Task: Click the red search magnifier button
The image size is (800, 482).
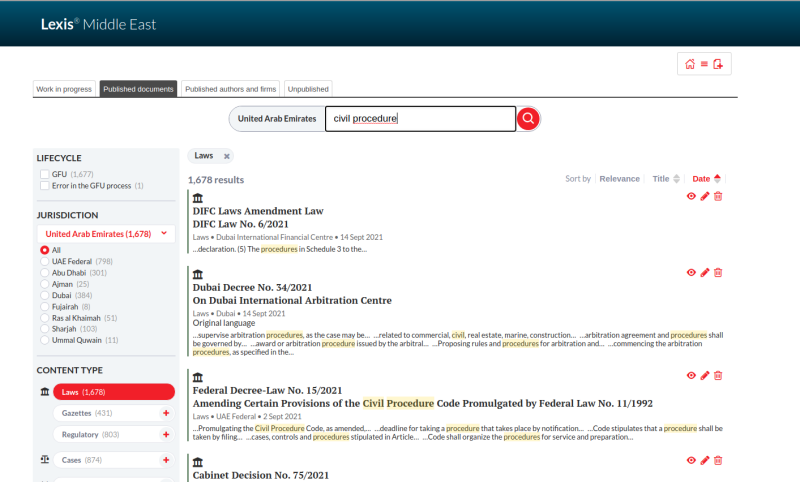Action: coord(528,118)
